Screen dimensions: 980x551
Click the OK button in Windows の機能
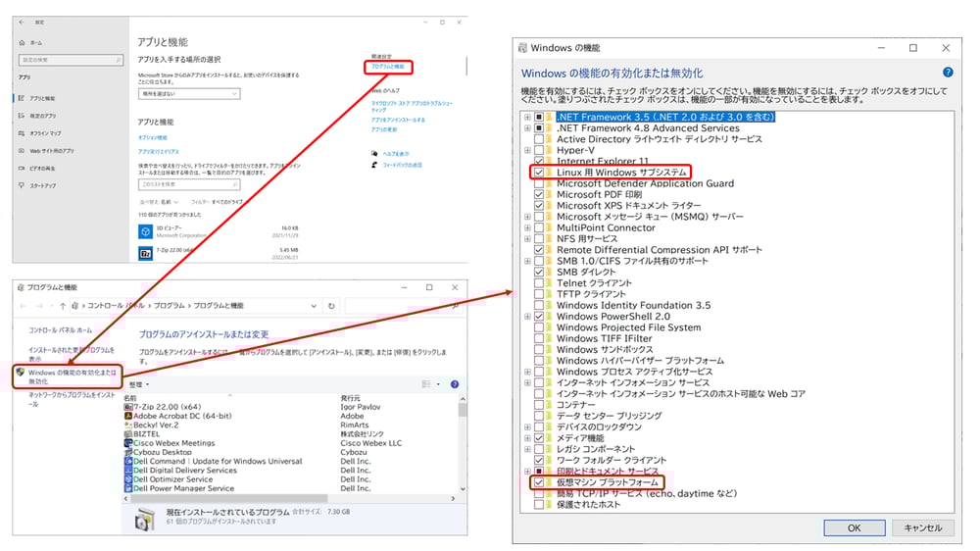pos(854,527)
